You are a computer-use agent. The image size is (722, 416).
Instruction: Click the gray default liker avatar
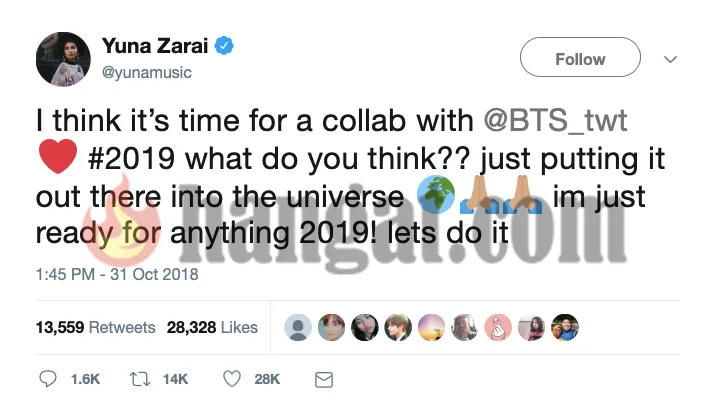[x=297, y=327]
